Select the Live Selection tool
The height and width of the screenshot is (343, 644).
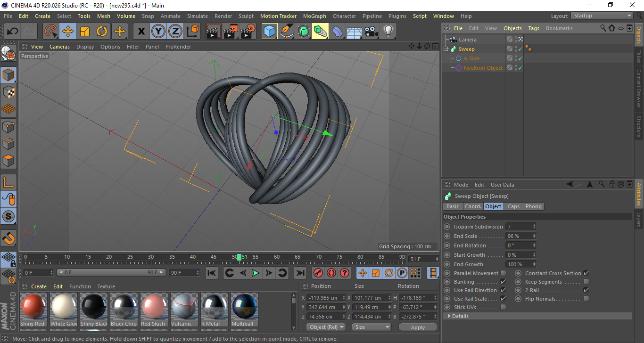50,32
